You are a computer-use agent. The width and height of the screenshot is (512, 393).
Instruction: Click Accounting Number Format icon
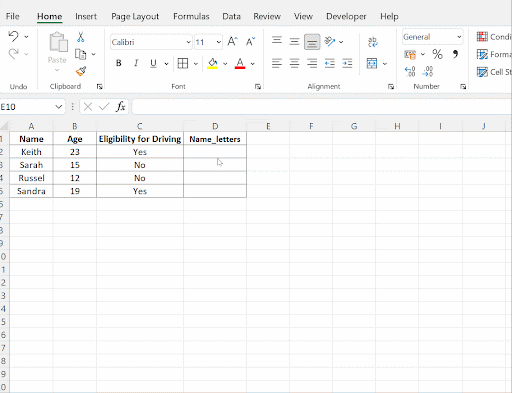pyautogui.click(x=410, y=54)
